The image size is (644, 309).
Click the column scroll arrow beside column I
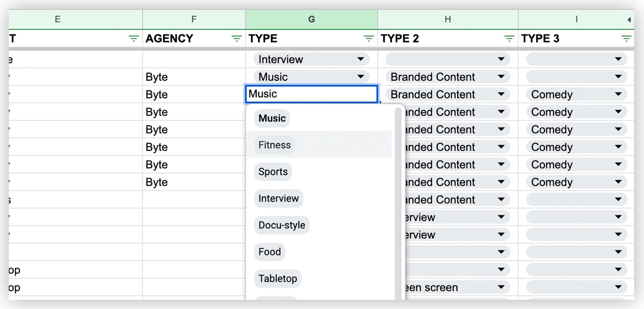[629, 20]
